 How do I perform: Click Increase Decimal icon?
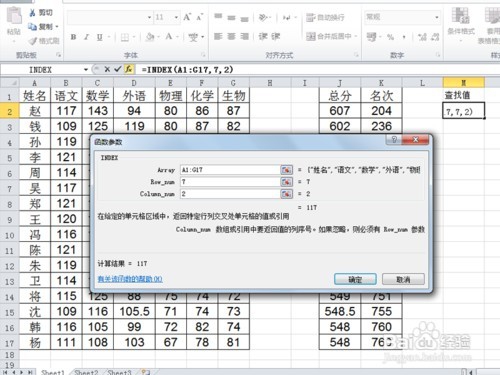[x=422, y=37]
